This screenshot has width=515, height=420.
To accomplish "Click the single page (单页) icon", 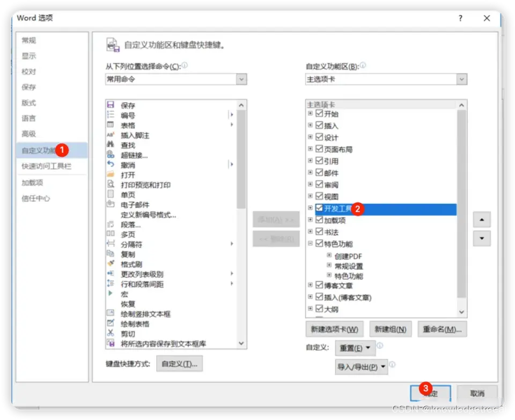I will tap(111, 194).
